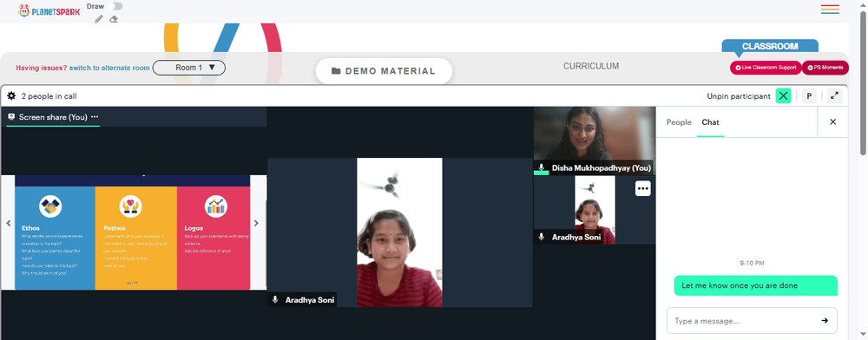This screenshot has width=868, height=340.
Task: Click the PlanetSpark logo
Action: pos(49,10)
